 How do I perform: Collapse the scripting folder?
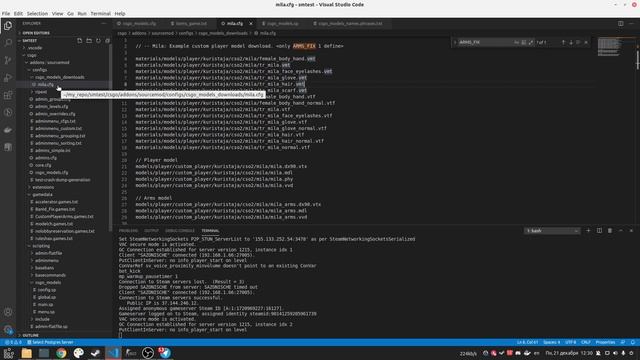41,246
